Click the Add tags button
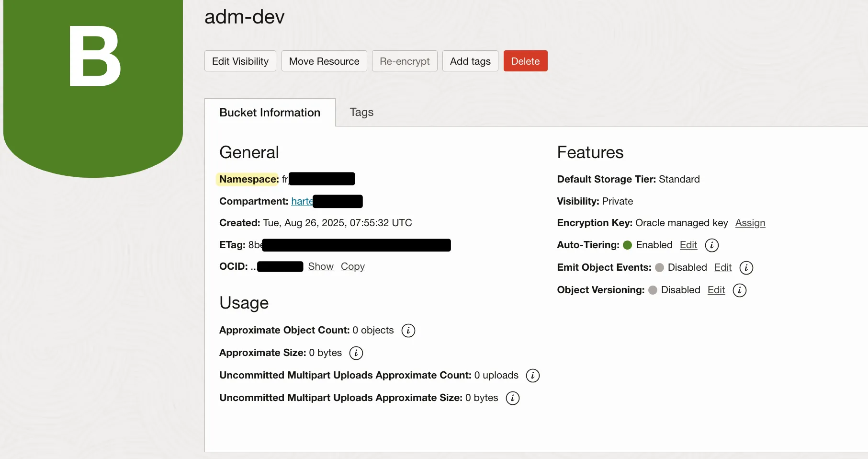The height and width of the screenshot is (459, 868). coord(470,61)
